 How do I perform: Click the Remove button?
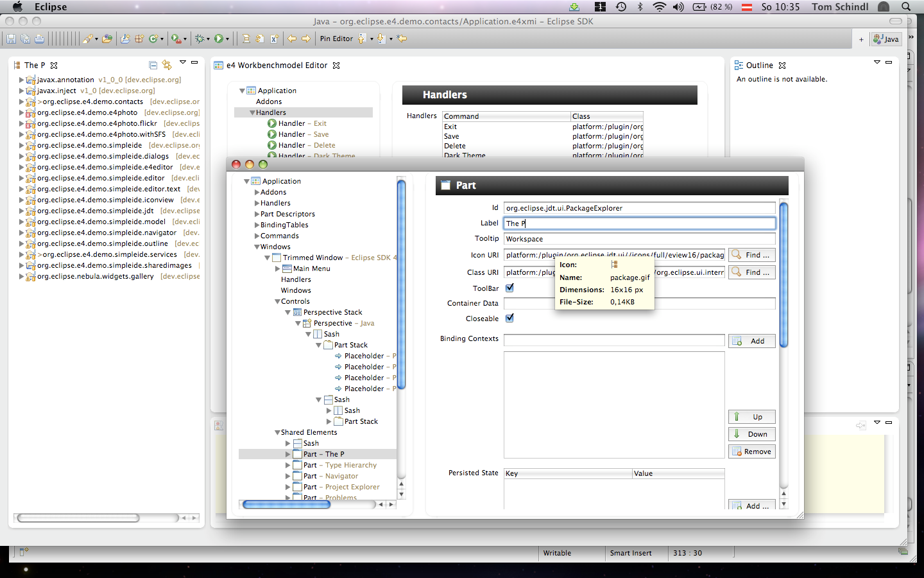click(751, 451)
